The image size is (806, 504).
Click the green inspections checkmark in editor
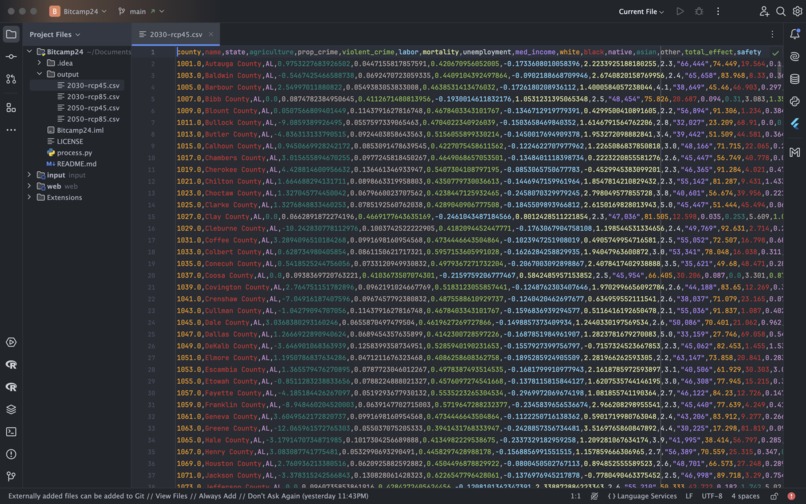click(775, 52)
